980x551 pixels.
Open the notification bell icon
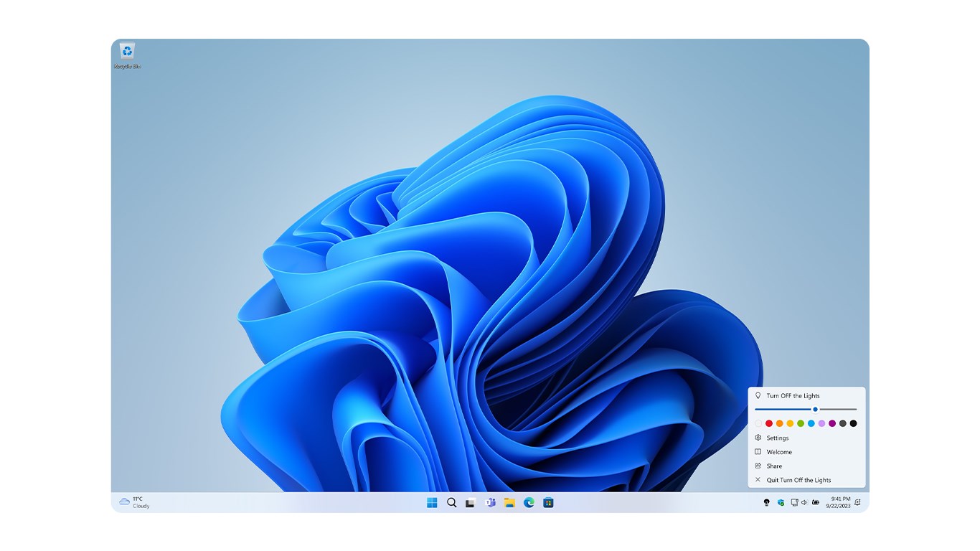857,502
